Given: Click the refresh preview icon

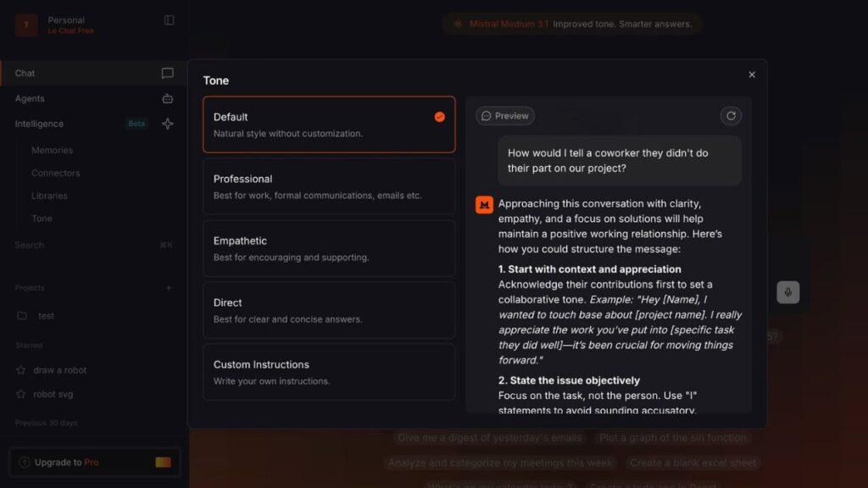Looking at the screenshot, I should (730, 116).
